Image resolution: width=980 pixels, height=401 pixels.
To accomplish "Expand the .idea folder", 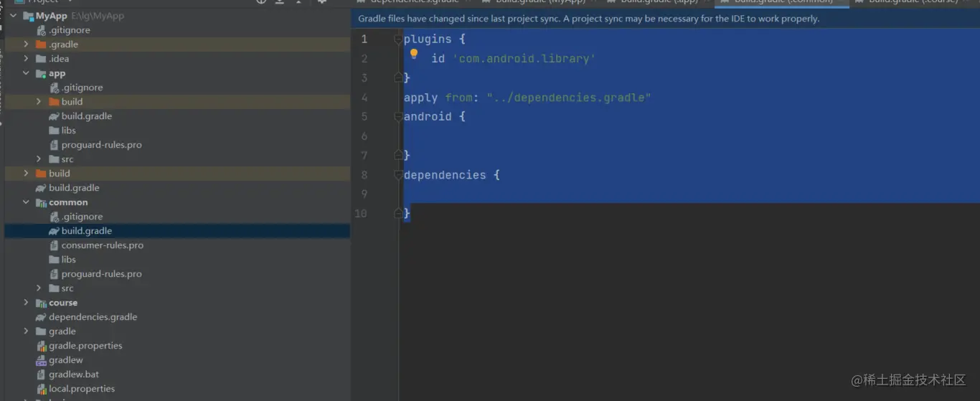I will 27,59.
